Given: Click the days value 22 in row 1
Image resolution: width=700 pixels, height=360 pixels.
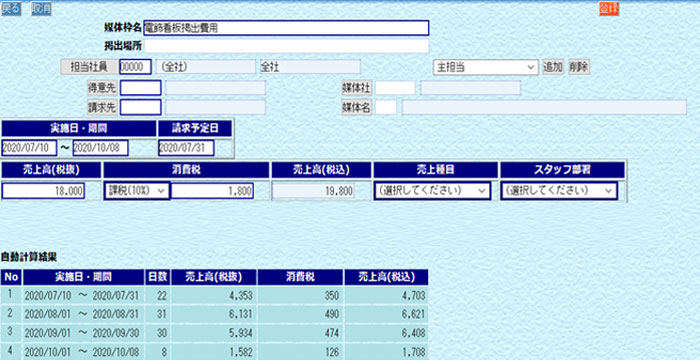Looking at the screenshot, I should pos(161,296).
